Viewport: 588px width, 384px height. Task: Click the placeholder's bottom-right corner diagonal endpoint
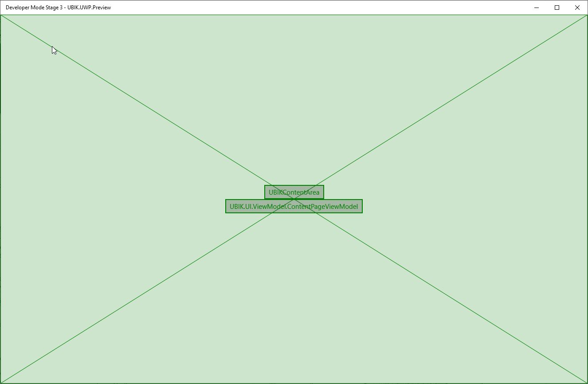[586, 382]
